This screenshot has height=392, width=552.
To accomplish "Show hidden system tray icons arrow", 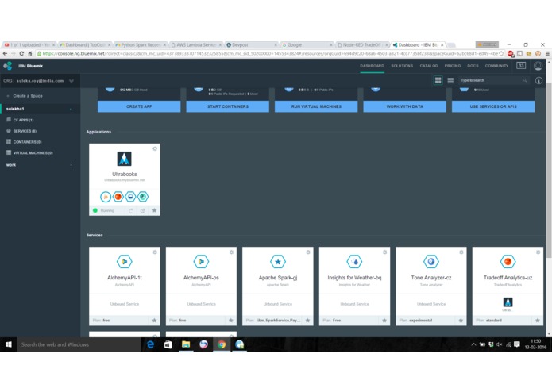I will (x=473, y=344).
